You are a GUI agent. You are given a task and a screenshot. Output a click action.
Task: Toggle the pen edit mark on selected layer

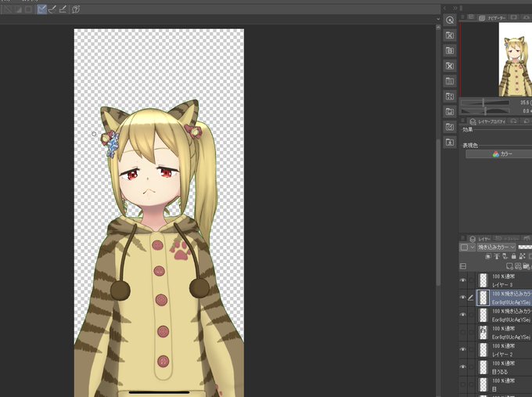point(471,298)
